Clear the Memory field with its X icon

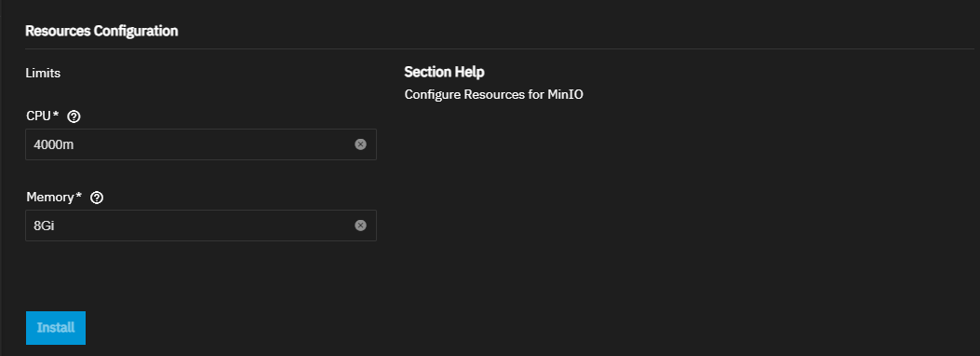[360, 226]
